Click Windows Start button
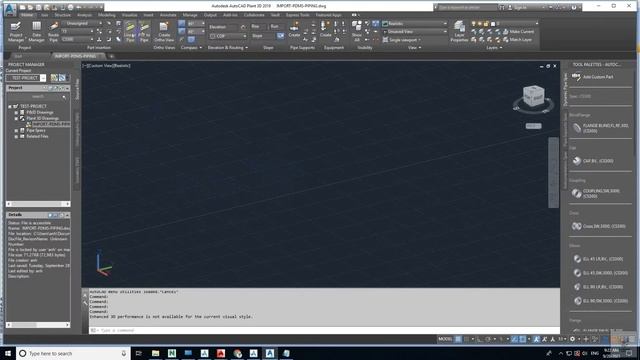640x360 pixels. click(8, 353)
